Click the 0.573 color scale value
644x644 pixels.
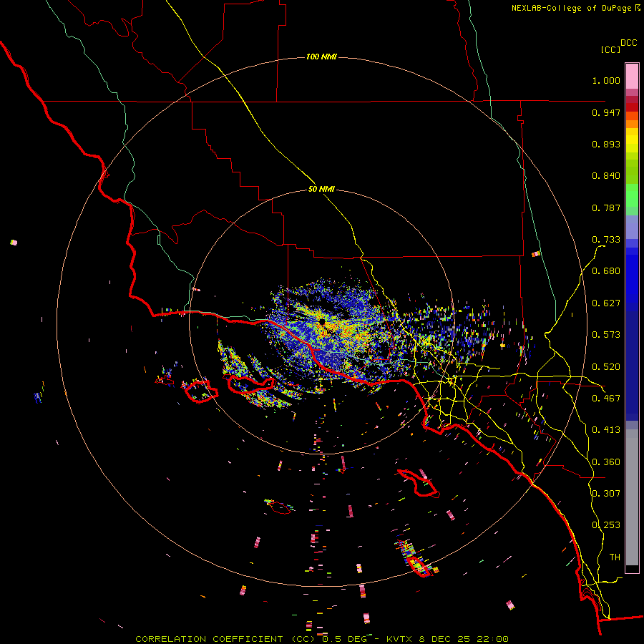[x=606, y=335]
